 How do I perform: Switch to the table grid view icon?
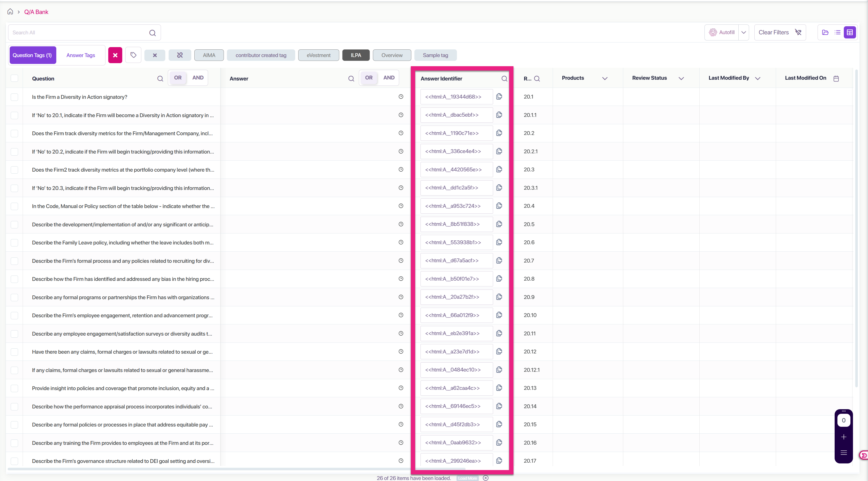[850, 32]
